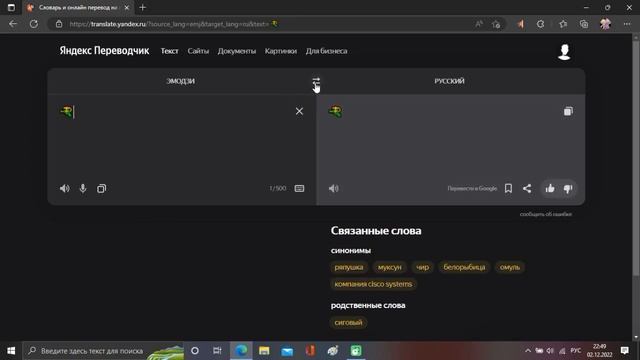This screenshot has width=640, height=360.
Task: Open browser extensions icon
Action: click(x=540, y=24)
